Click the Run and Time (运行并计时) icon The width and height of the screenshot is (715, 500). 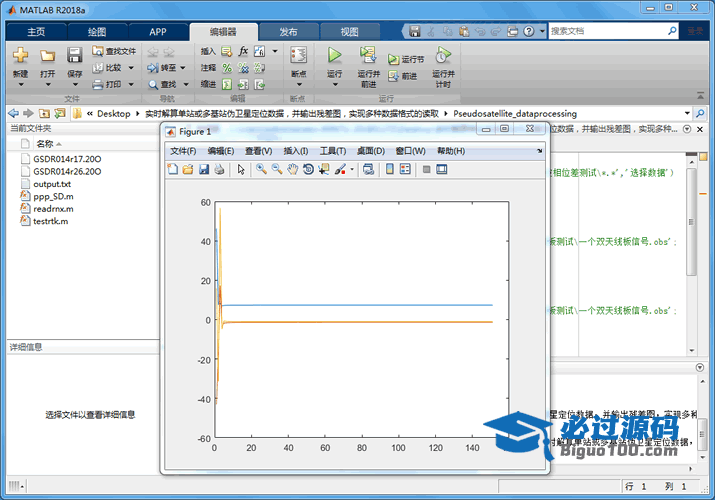pyautogui.click(x=442, y=56)
